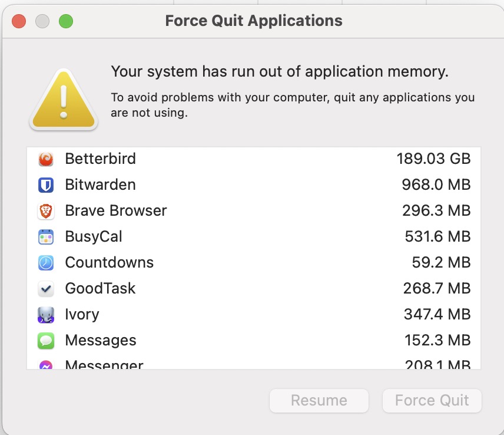Viewport: 504px width, 435px height.
Task: Click the GoodTask checkmark icon
Action: pos(46,289)
